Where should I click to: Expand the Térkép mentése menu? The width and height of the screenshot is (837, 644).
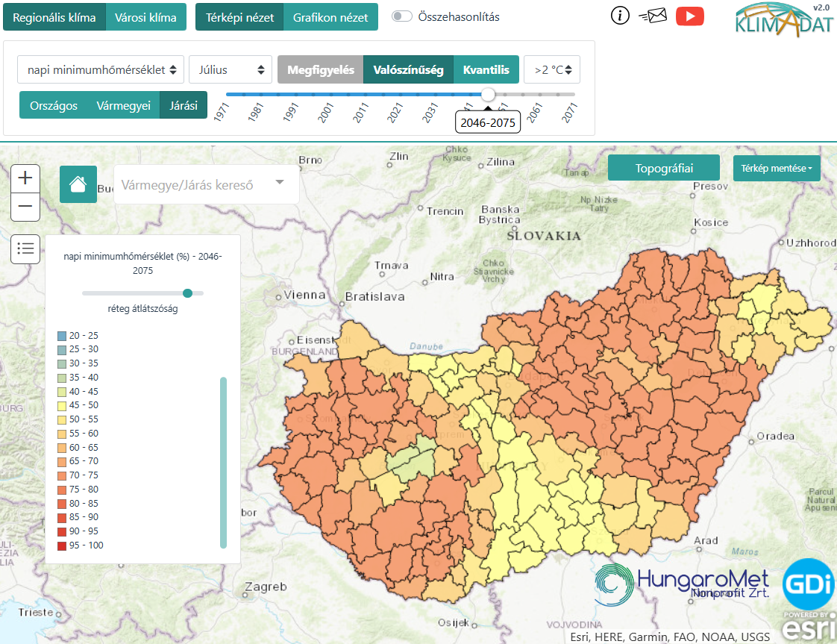[x=776, y=168]
